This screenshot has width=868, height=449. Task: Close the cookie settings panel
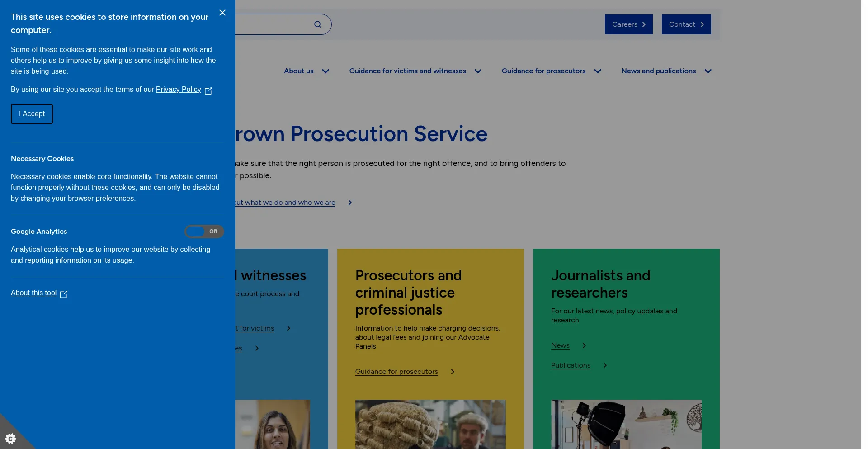pyautogui.click(x=222, y=13)
